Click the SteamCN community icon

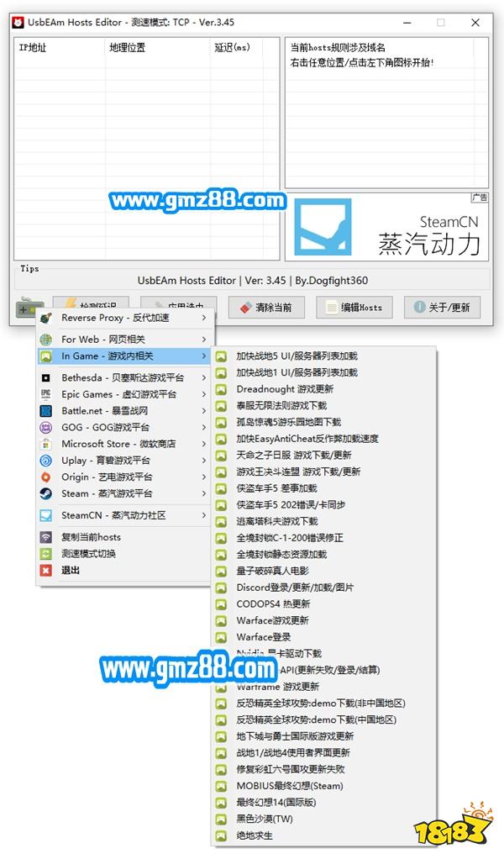click(x=46, y=515)
